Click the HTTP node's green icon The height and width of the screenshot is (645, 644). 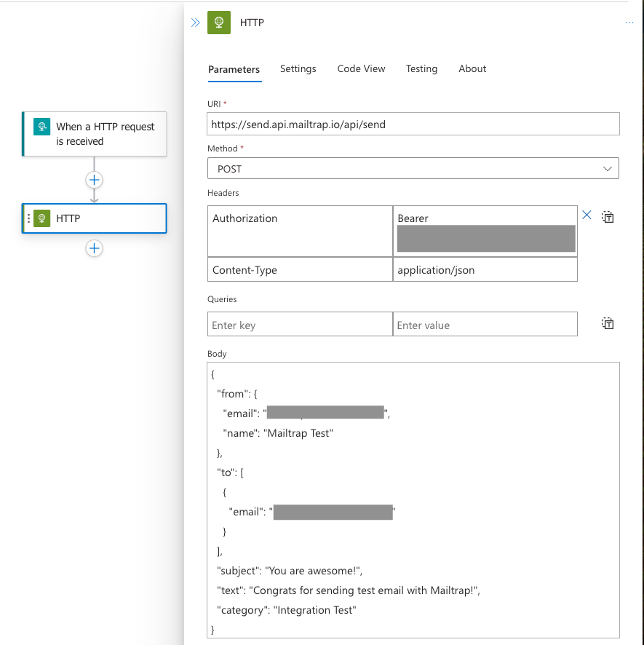(x=42, y=218)
